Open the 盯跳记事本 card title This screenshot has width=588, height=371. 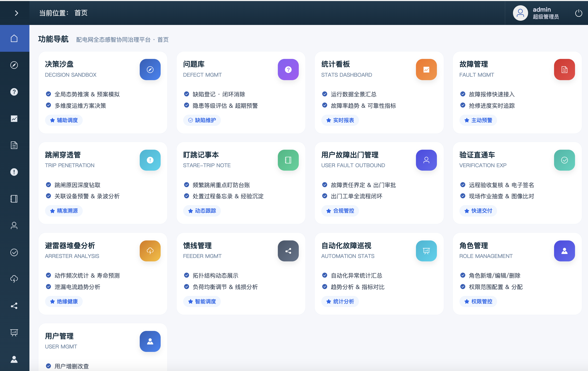click(201, 155)
